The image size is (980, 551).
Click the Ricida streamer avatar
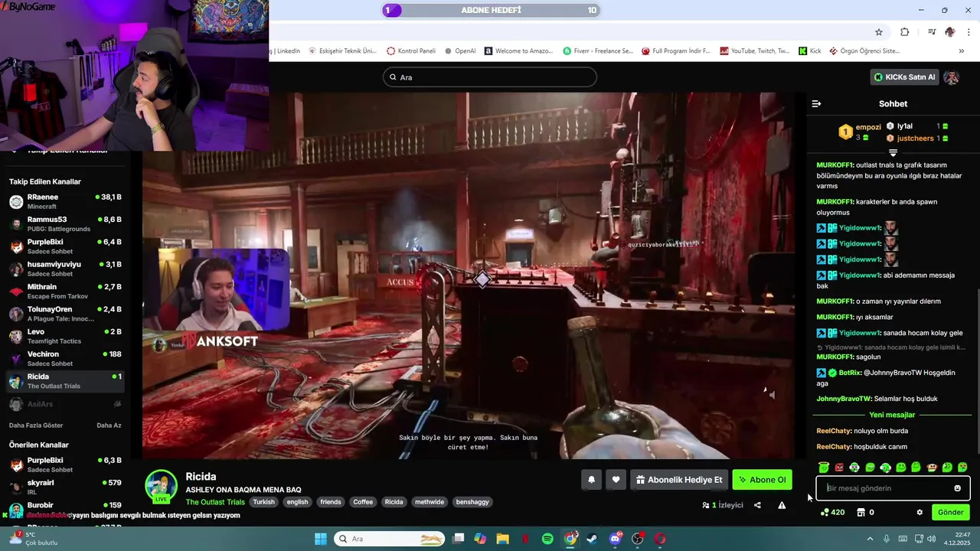[161, 485]
